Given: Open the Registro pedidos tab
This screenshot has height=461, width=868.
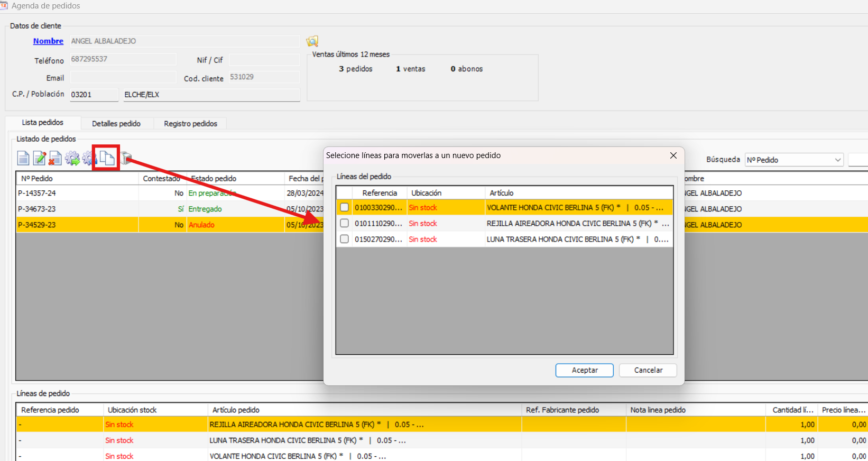Looking at the screenshot, I should coord(190,124).
